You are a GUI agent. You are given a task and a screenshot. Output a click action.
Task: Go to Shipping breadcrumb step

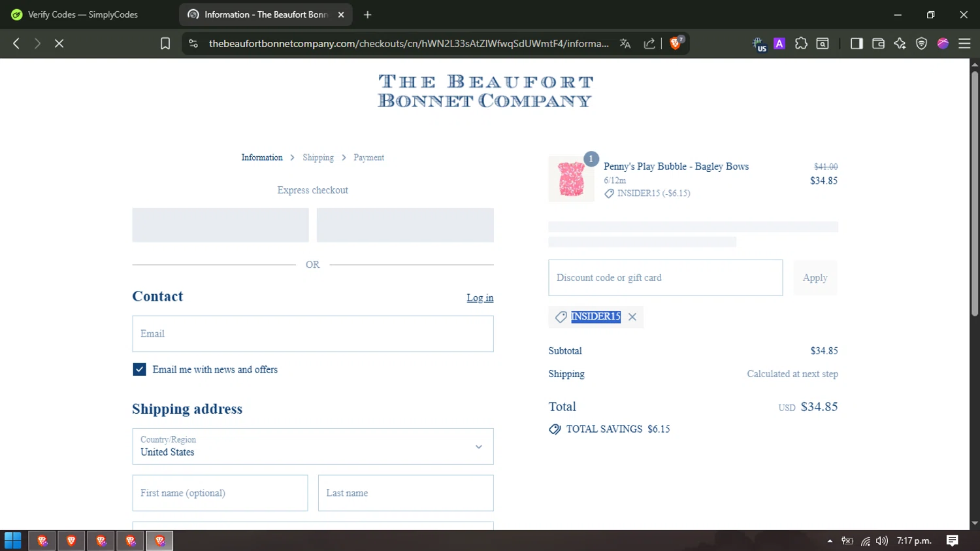point(318,158)
